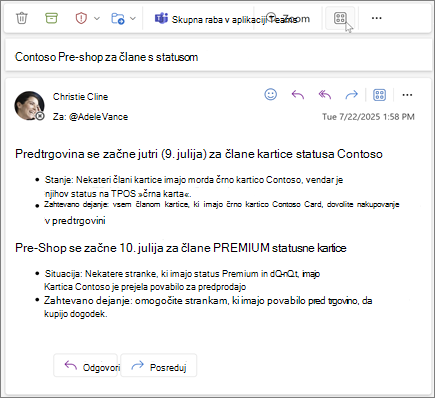Click heading Pre-Shop se začne 10. julija

(181, 248)
